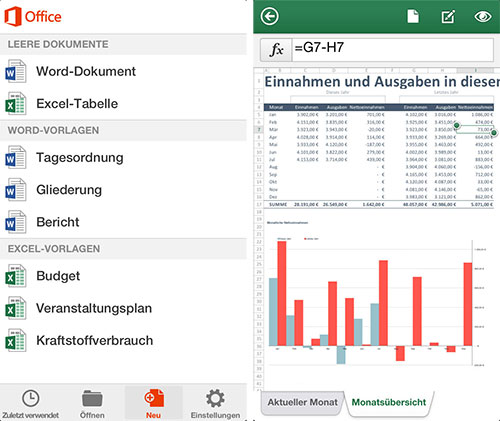Tap the Excel icon beside Veranstaltungsplan
This screenshot has height=421, width=500.
[16, 308]
